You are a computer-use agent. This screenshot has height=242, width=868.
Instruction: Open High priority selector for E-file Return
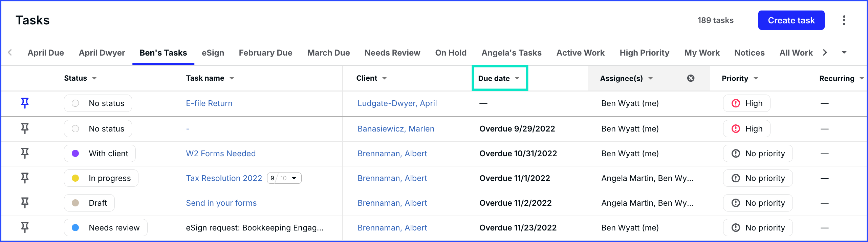tap(746, 103)
